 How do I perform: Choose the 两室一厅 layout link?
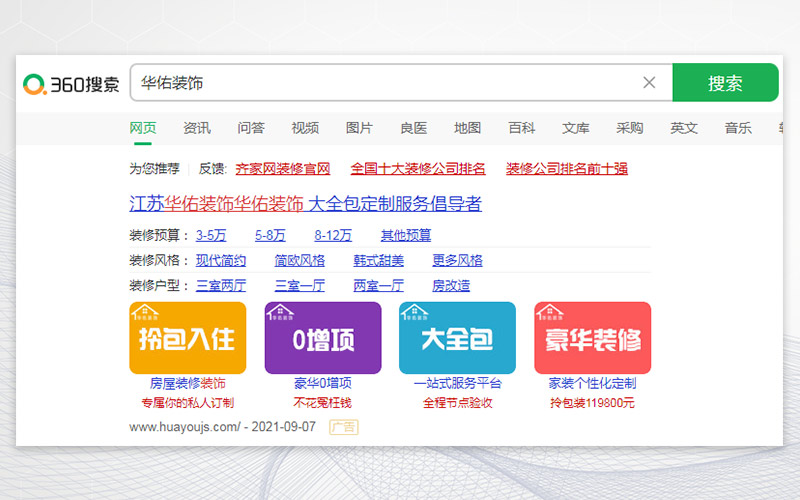[379, 285]
